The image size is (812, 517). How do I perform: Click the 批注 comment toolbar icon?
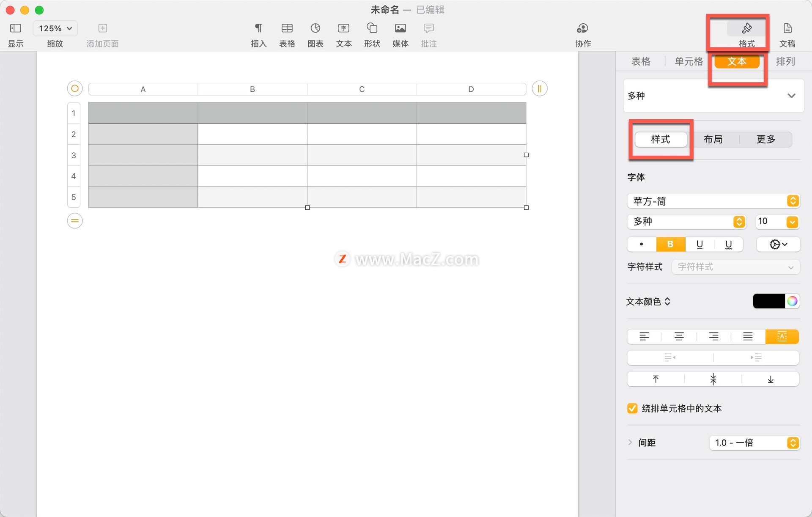429,28
